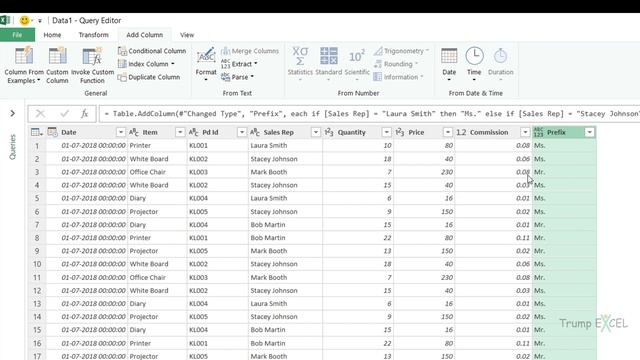Confirm the formula with the checkmark

point(64,113)
